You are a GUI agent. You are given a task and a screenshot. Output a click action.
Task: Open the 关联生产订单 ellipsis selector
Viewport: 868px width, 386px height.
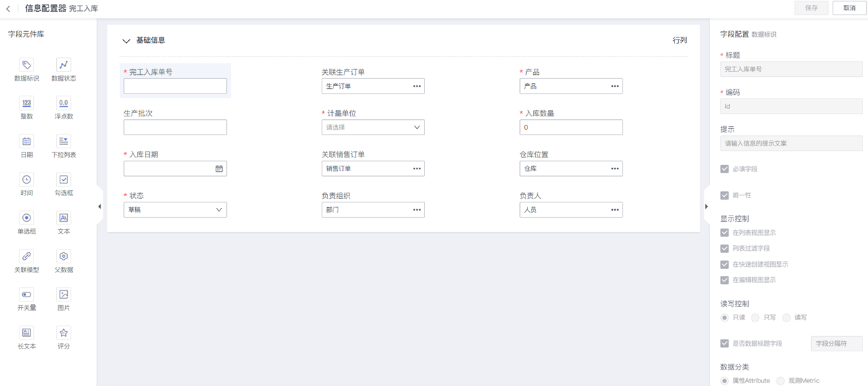[x=417, y=87]
